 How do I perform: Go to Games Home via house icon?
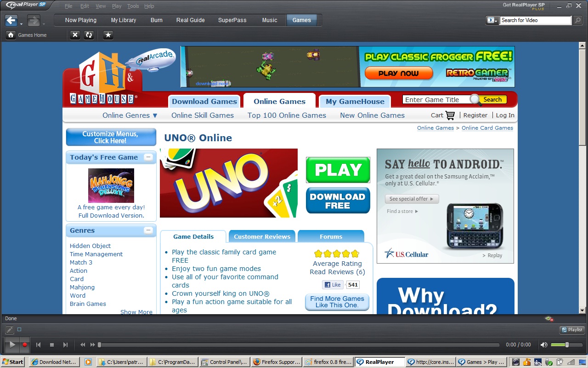coord(11,35)
